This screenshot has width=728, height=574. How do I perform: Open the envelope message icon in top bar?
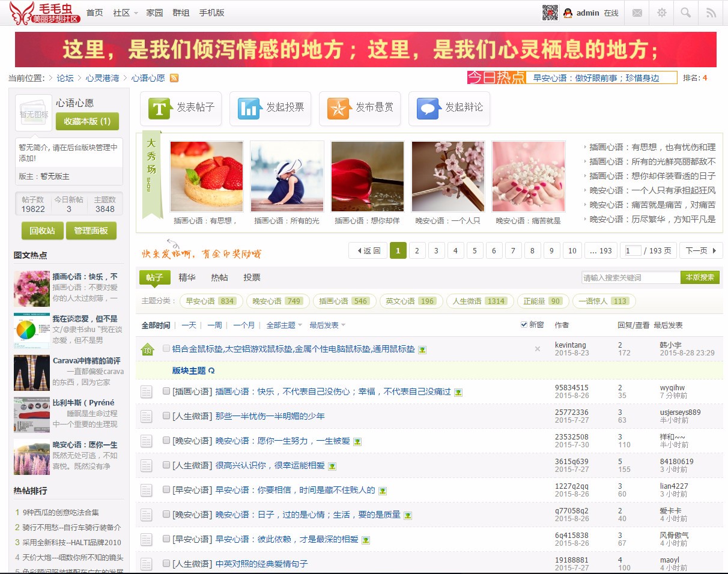[637, 13]
